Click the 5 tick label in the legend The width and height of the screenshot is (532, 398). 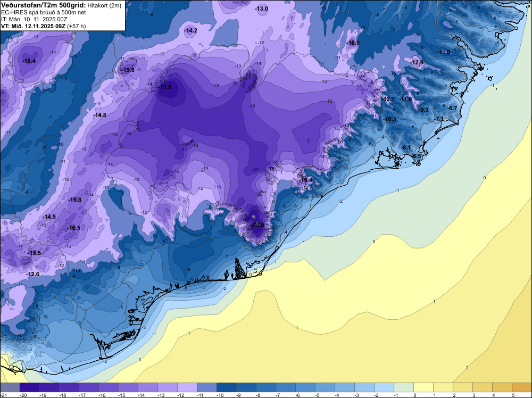coord(513,395)
